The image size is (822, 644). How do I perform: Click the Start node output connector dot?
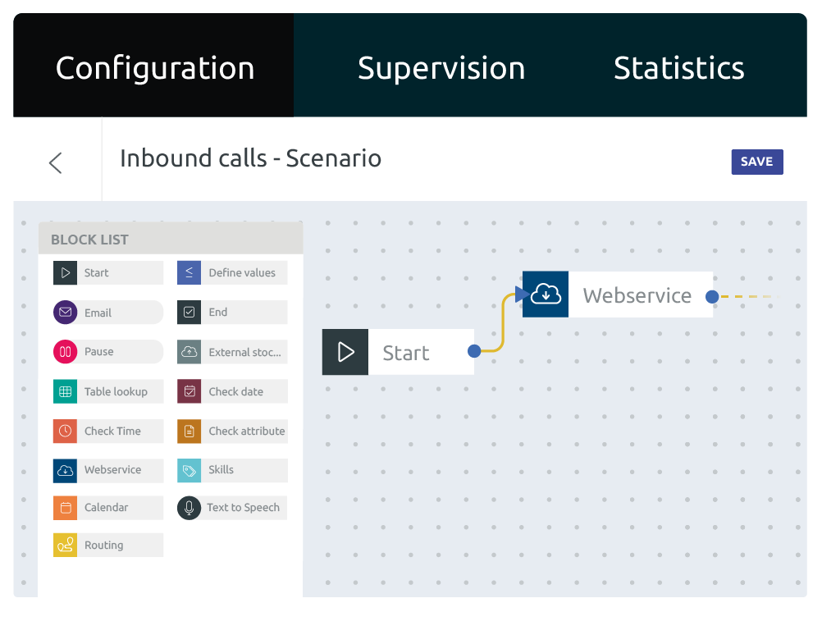pos(474,352)
